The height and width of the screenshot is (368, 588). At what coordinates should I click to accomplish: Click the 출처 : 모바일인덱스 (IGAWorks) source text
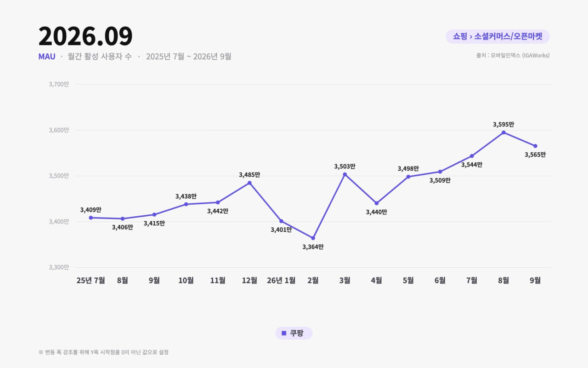pyautogui.click(x=513, y=55)
